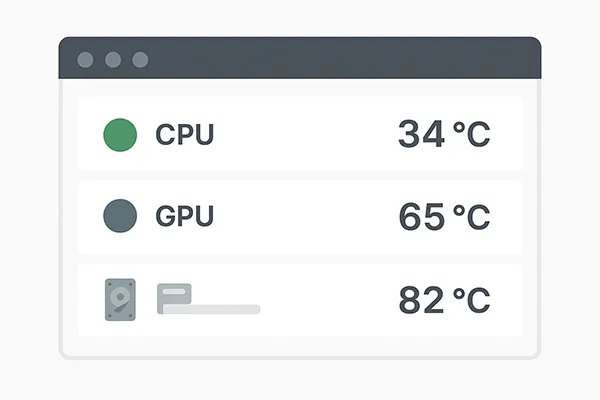Click the number 82 in drive row
The height and width of the screenshot is (400, 600).
(x=420, y=299)
